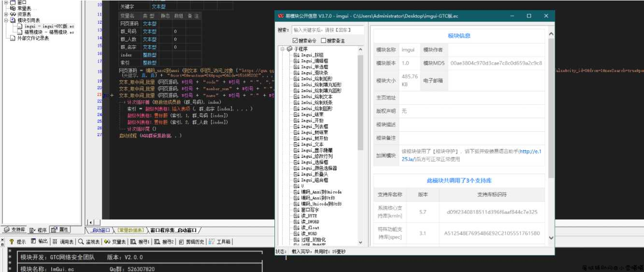This screenshot has height=272, width=644.
Task: Click the keyword search input field
Action: tap(327, 30)
